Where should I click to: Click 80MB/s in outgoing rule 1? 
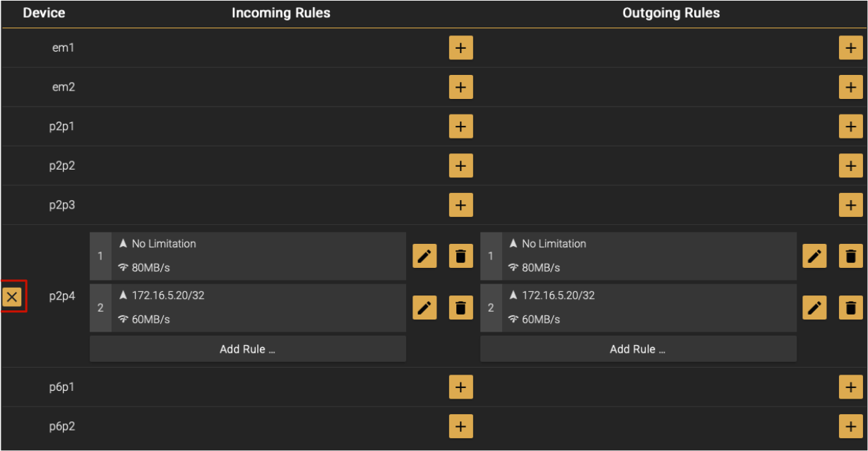coord(541,268)
